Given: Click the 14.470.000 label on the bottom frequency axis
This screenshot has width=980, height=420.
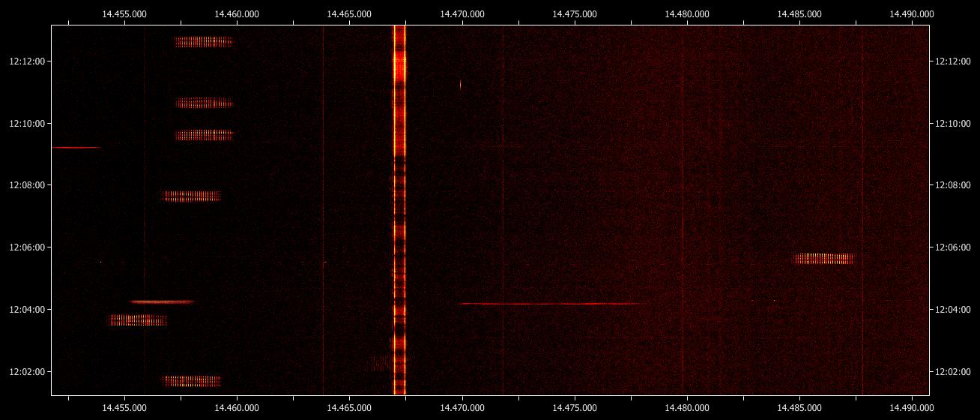Looking at the screenshot, I should (x=462, y=407).
